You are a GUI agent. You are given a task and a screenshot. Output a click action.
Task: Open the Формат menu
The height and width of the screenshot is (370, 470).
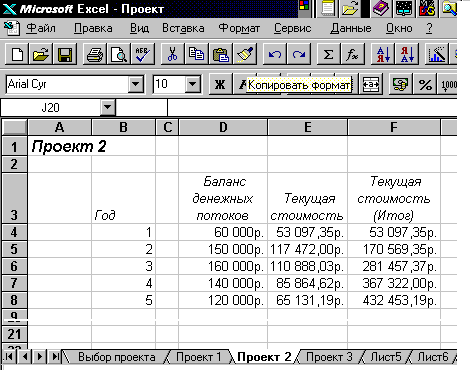(239, 28)
